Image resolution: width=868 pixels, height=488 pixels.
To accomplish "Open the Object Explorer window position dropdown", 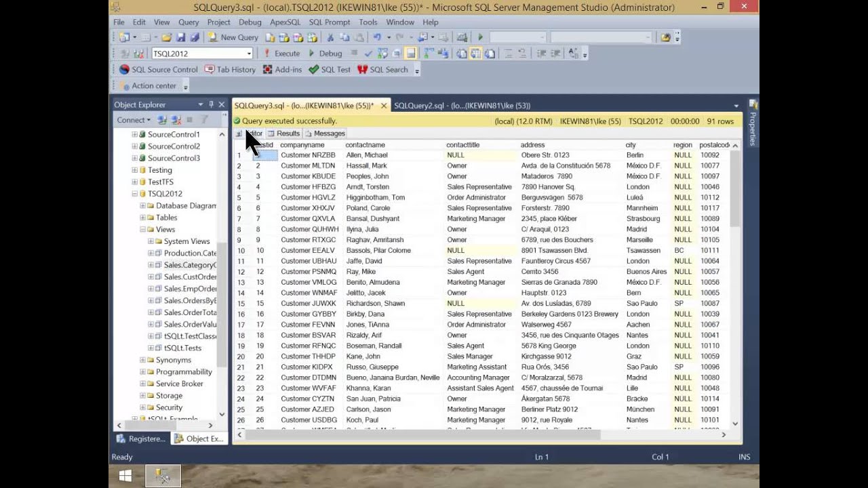I will (x=201, y=104).
